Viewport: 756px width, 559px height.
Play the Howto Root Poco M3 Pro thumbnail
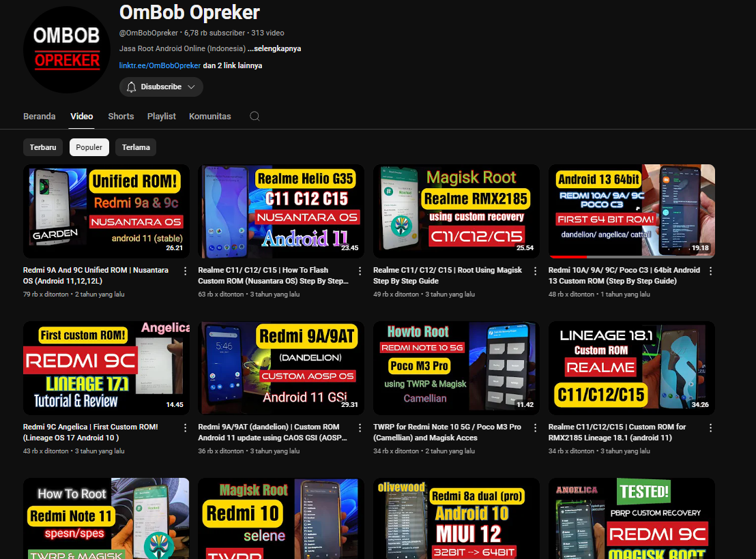pos(456,368)
